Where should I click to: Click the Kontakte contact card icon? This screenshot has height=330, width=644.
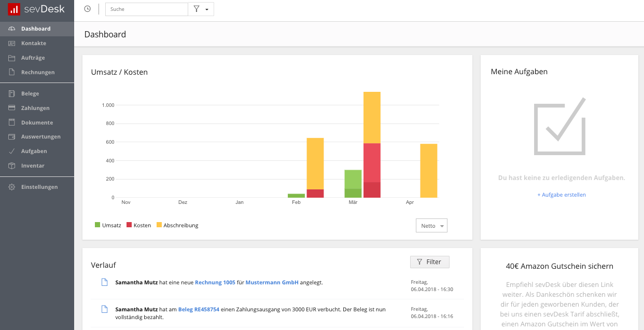(x=12, y=43)
